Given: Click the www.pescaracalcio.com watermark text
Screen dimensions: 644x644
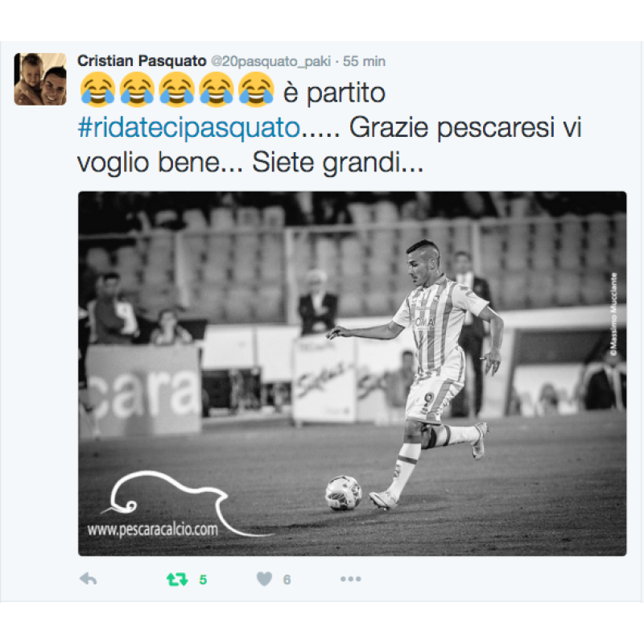Looking at the screenshot, I should point(152,530).
